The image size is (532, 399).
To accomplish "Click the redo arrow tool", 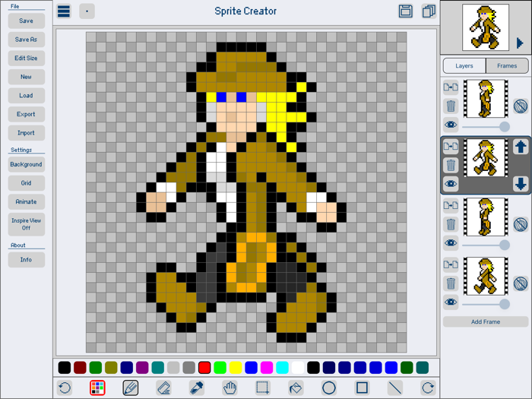I will [x=428, y=388].
